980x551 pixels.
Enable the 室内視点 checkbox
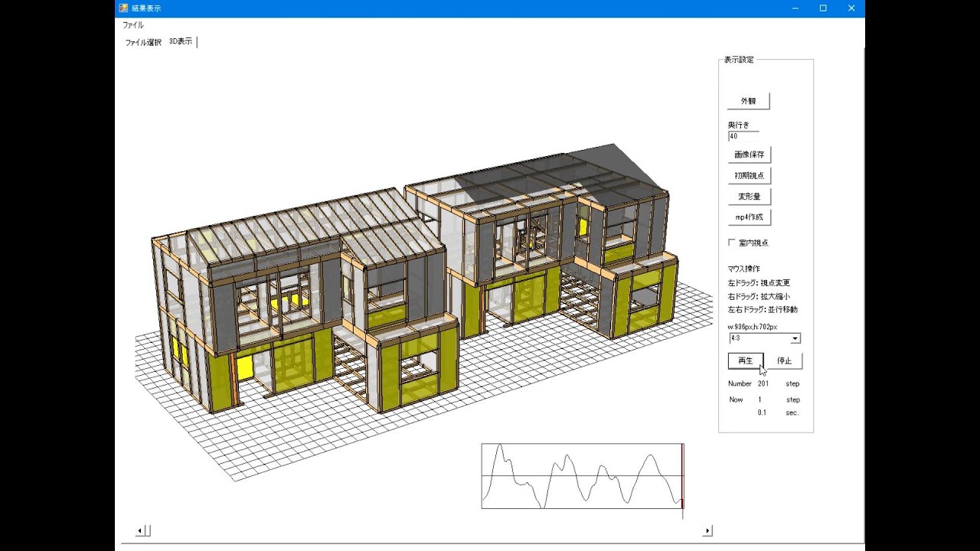click(x=732, y=243)
